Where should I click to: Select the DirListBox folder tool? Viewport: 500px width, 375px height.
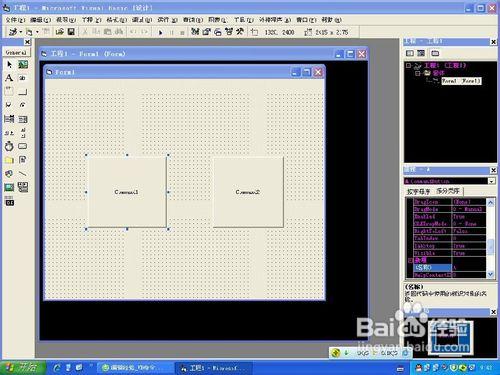pyautogui.click(x=9, y=160)
